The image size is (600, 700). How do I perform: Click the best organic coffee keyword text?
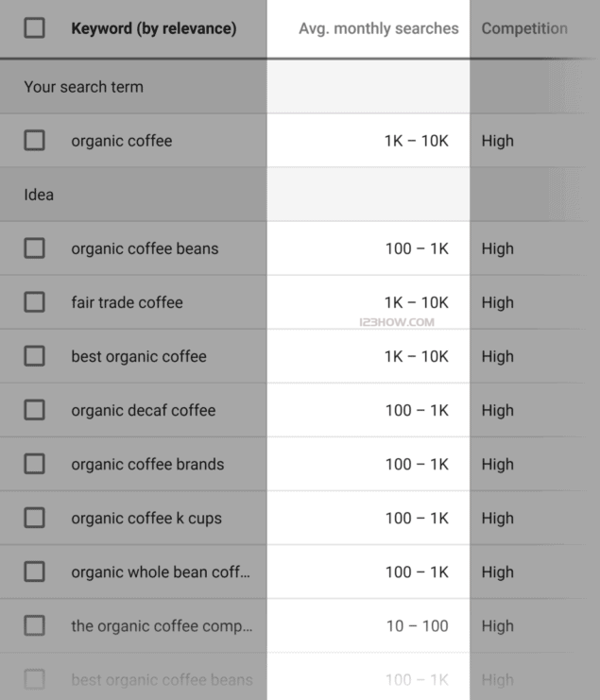click(138, 356)
